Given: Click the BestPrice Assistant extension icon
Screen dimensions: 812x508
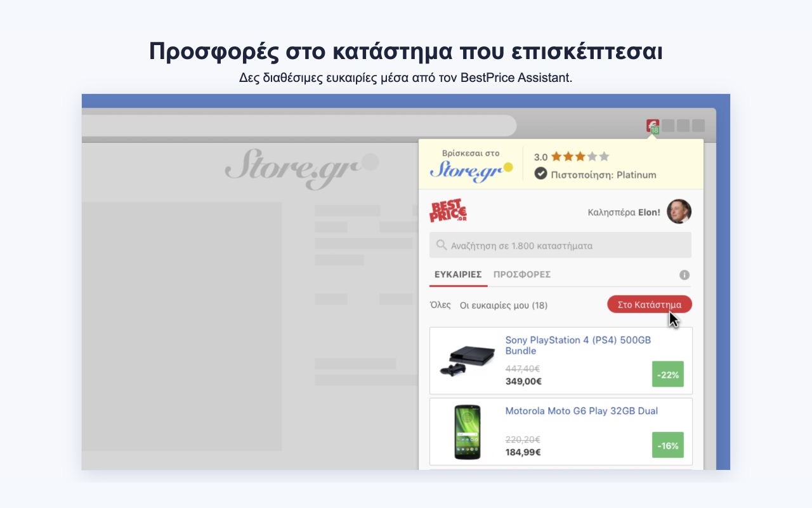Looking at the screenshot, I should (653, 126).
